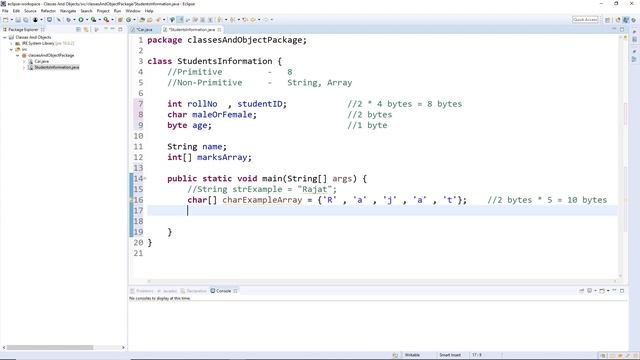Click the Writable status bar entry

tap(412, 355)
